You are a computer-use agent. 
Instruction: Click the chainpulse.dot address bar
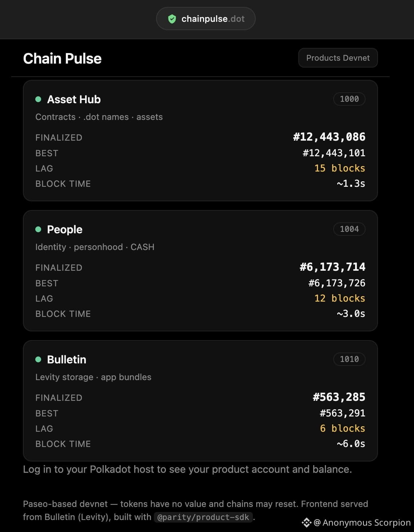pyautogui.click(x=206, y=19)
